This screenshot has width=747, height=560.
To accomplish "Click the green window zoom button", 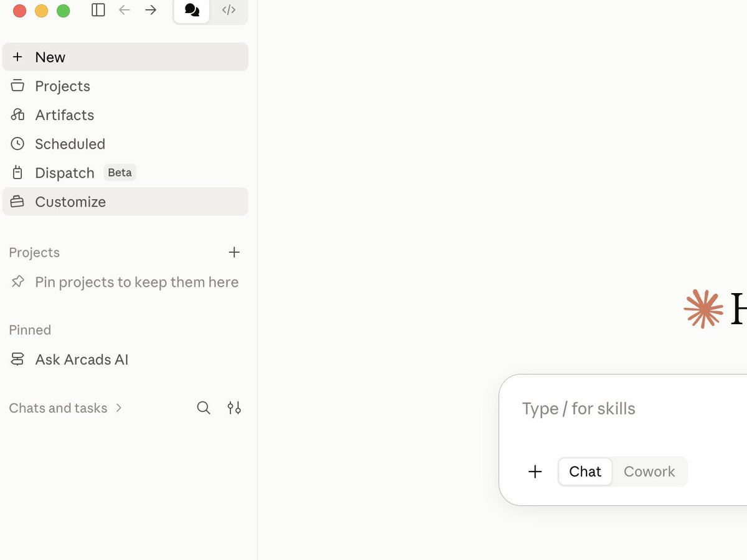I will (63, 11).
